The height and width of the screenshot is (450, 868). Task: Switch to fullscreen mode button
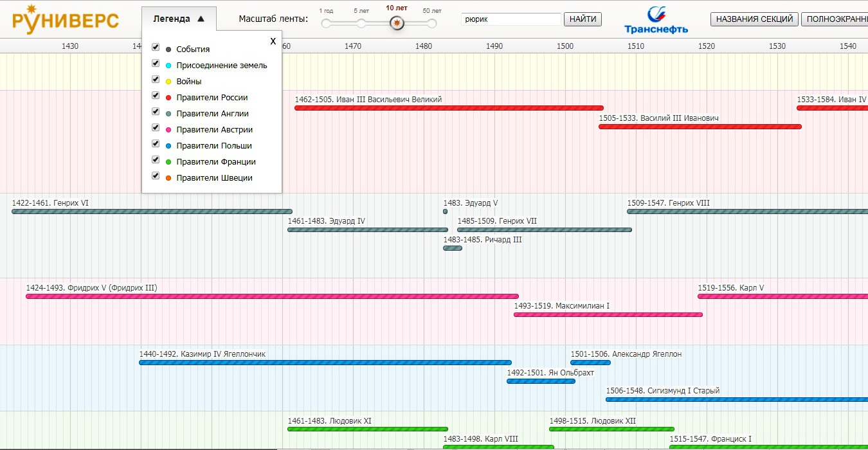click(835, 19)
